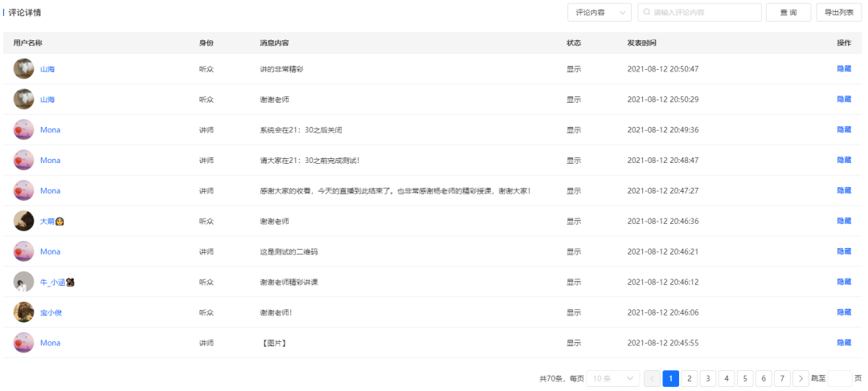
Task: Go to next page with right arrow
Action: (x=800, y=379)
